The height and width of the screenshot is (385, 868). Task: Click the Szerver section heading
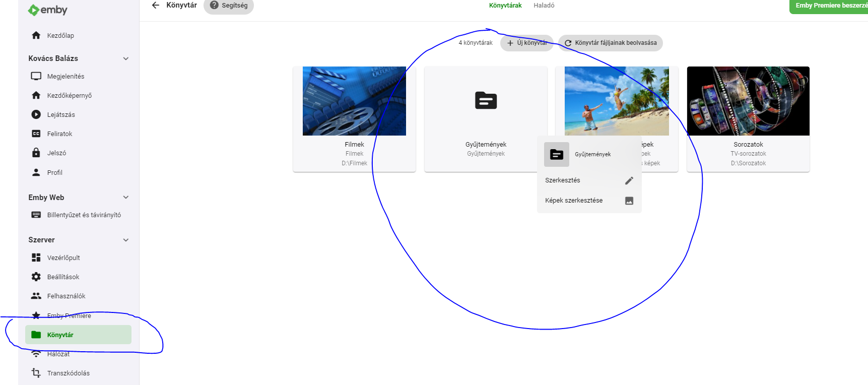tap(41, 240)
